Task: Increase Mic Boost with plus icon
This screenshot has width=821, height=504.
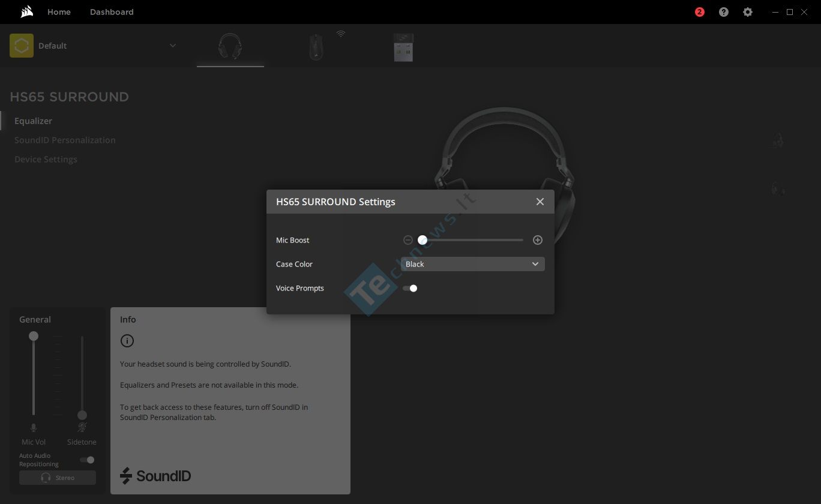Action: click(x=538, y=240)
